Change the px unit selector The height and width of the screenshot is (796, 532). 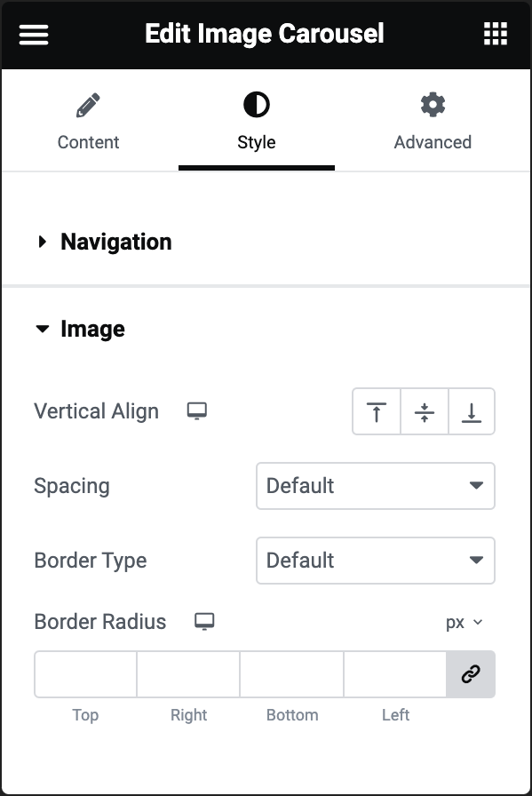point(464,623)
